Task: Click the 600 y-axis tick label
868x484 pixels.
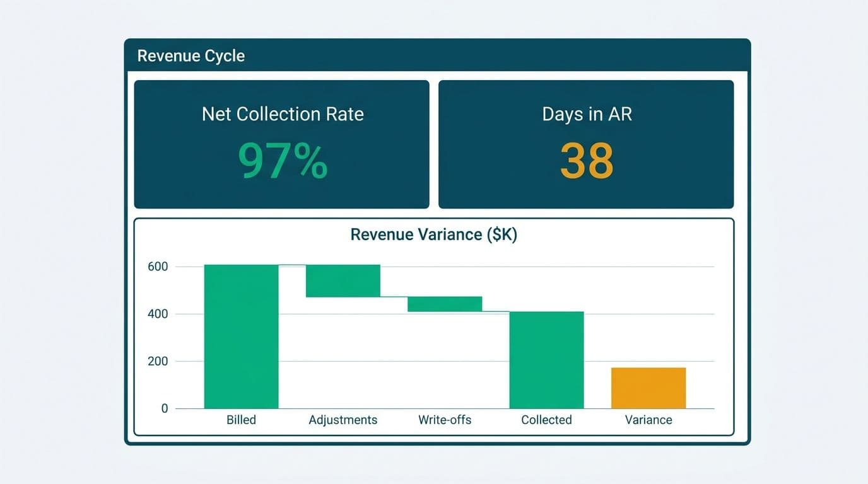Action: click(158, 267)
